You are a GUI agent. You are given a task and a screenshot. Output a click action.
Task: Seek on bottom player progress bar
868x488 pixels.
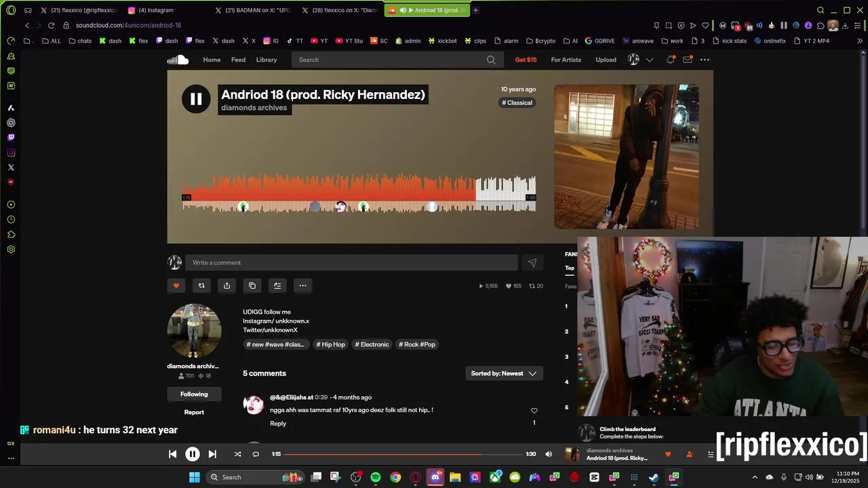coord(403,454)
